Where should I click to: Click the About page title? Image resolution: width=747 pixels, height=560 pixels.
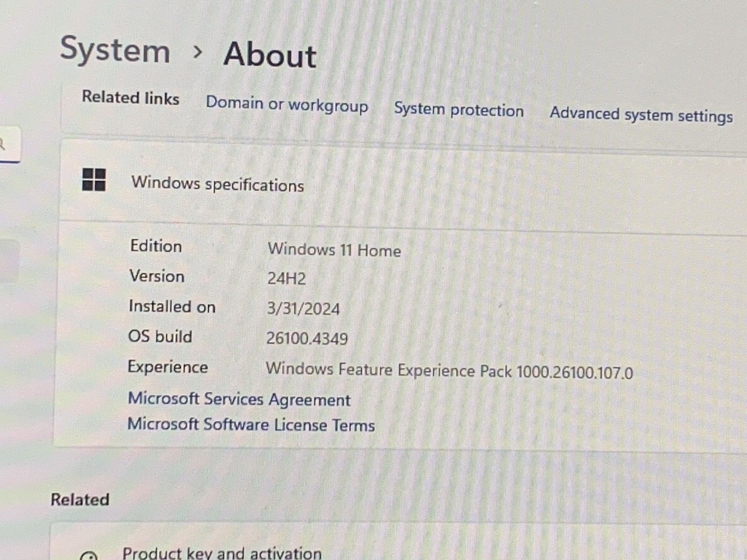[x=270, y=55]
